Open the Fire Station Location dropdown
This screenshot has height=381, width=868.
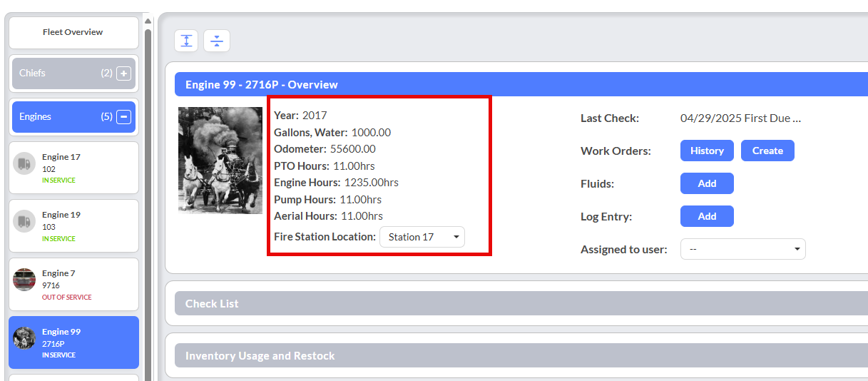click(x=422, y=237)
